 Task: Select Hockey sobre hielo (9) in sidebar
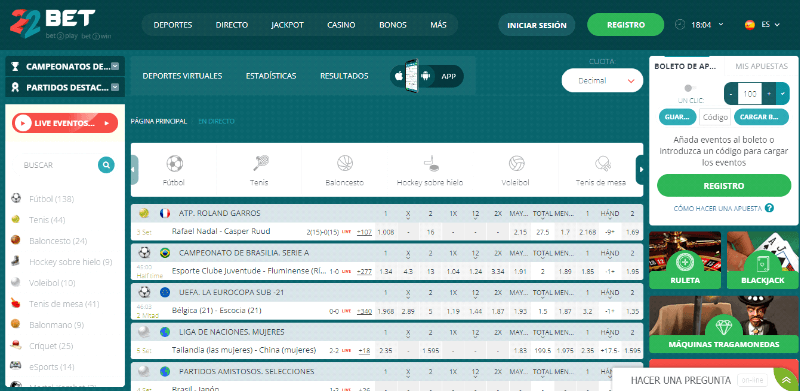pyautogui.click(x=70, y=262)
